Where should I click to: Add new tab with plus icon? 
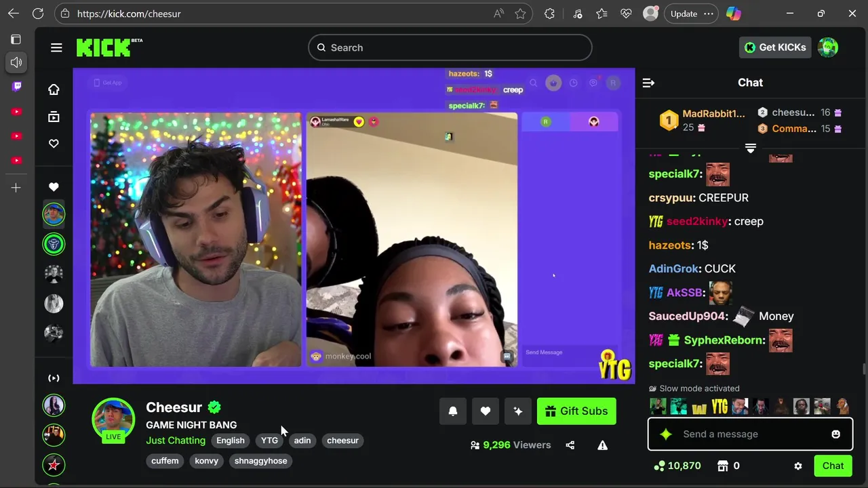[16, 188]
